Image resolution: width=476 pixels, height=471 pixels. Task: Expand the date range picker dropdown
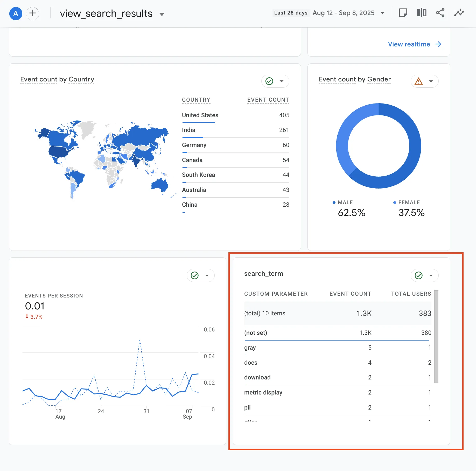click(382, 13)
